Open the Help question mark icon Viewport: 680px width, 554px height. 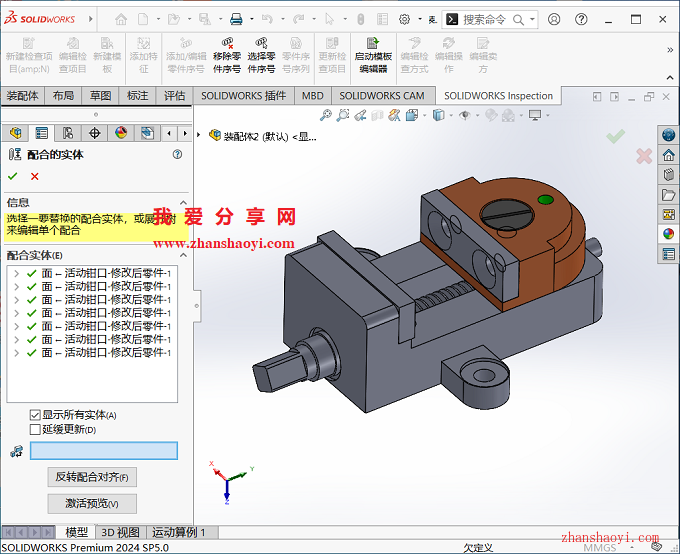[x=581, y=20]
